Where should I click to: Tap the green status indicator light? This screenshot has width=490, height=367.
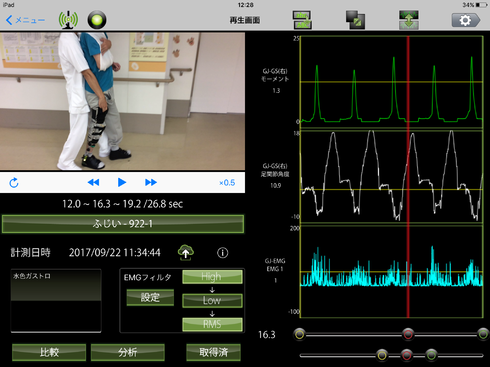[x=97, y=20]
